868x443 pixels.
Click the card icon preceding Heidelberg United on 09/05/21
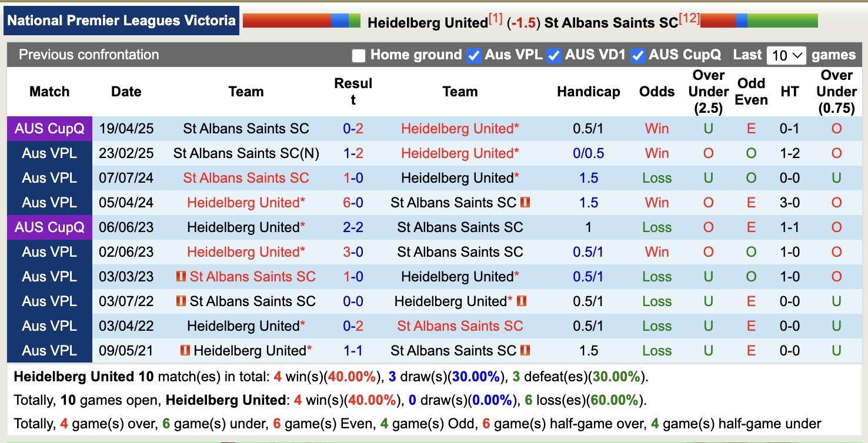coord(184,350)
